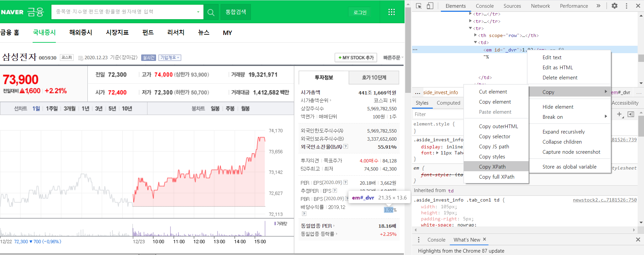Screen dimensions: 644x255
Task: Select Copy JS path
Action: coord(496,146)
